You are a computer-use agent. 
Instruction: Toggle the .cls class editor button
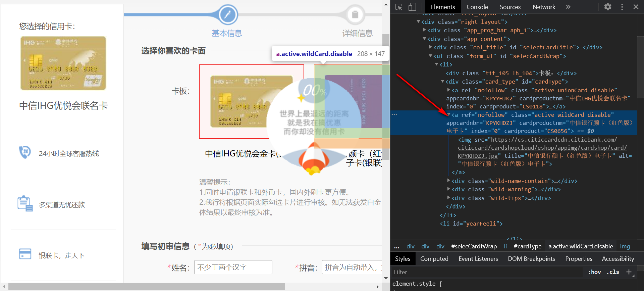coord(613,272)
